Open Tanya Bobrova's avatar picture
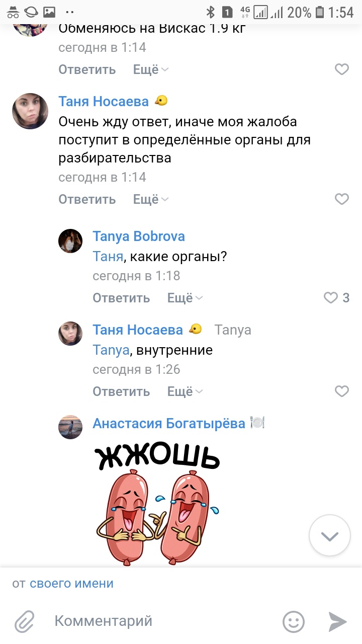 (x=70, y=240)
